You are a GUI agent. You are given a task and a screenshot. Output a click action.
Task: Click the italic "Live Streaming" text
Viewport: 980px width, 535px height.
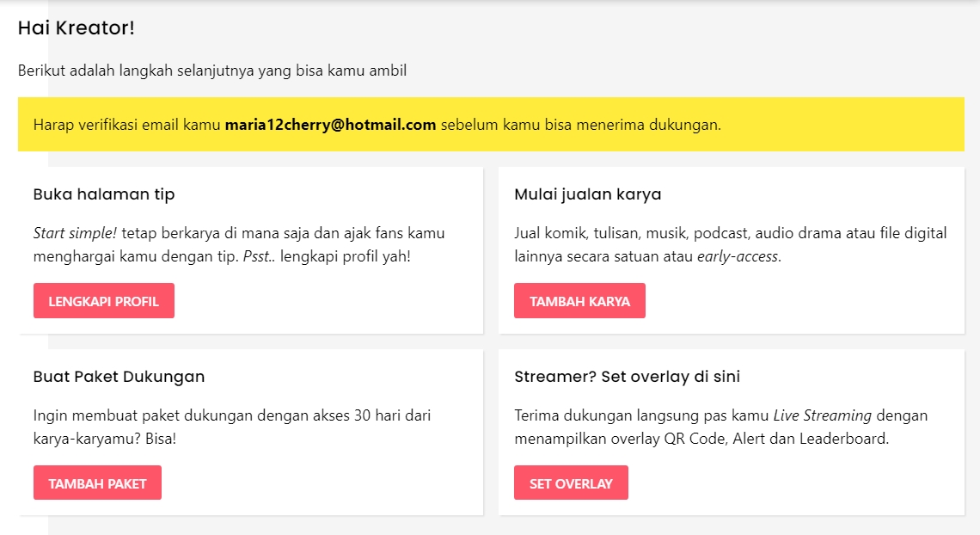[x=822, y=415]
